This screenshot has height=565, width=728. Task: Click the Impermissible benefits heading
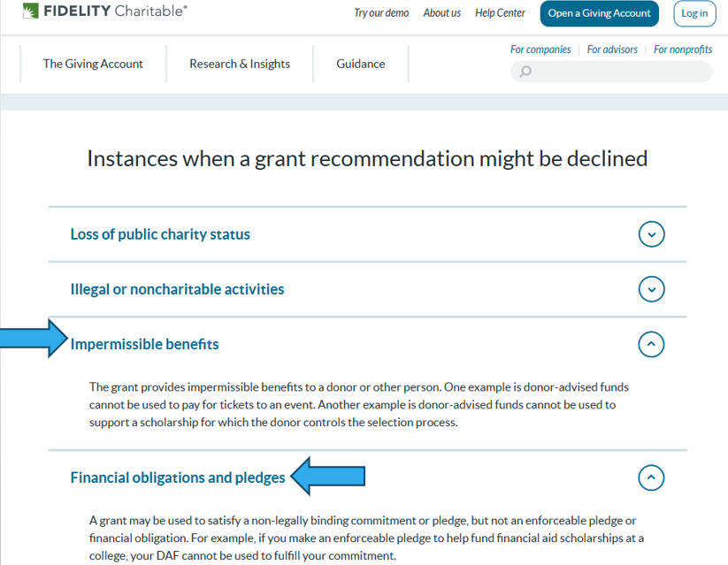tap(144, 344)
